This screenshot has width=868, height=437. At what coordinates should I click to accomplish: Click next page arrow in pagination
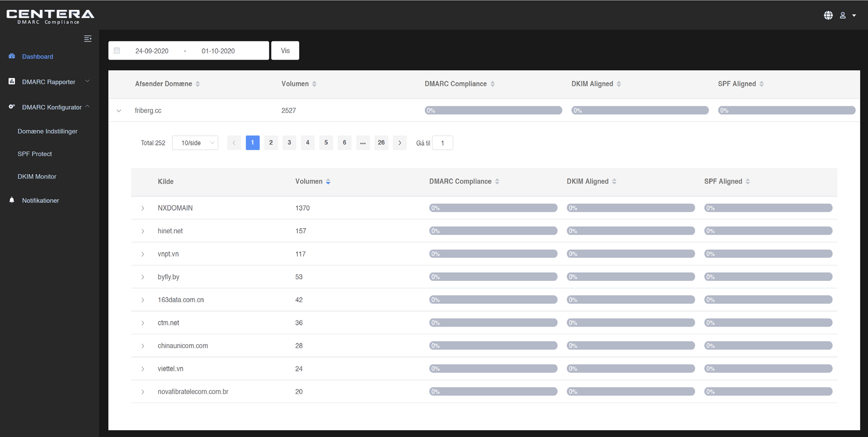pyautogui.click(x=400, y=143)
